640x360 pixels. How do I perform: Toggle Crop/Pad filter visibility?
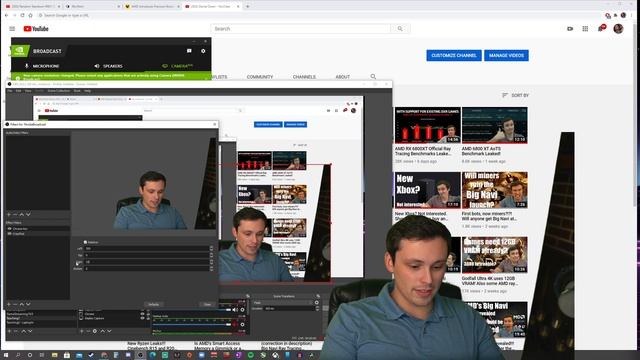(x=9, y=233)
